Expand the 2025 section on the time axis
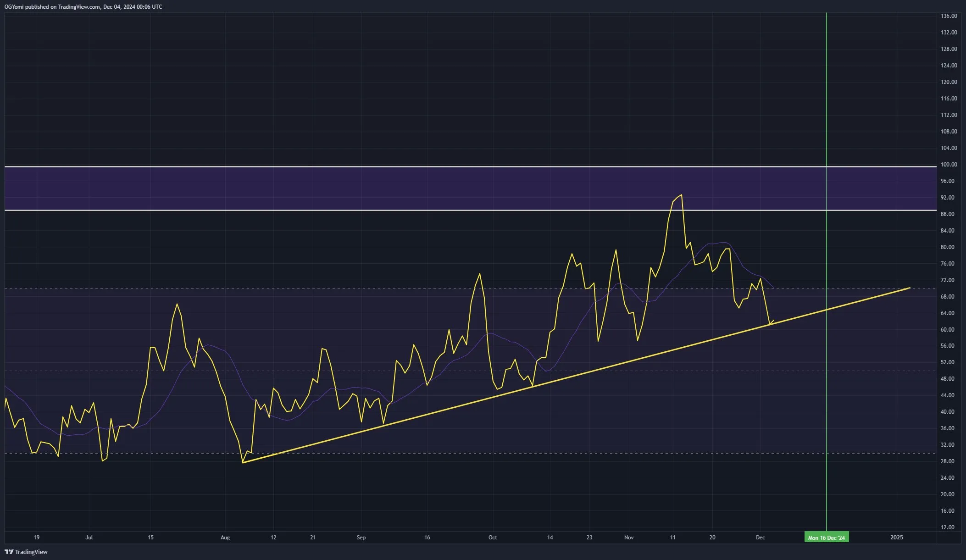The width and height of the screenshot is (966, 560). [x=898, y=537]
